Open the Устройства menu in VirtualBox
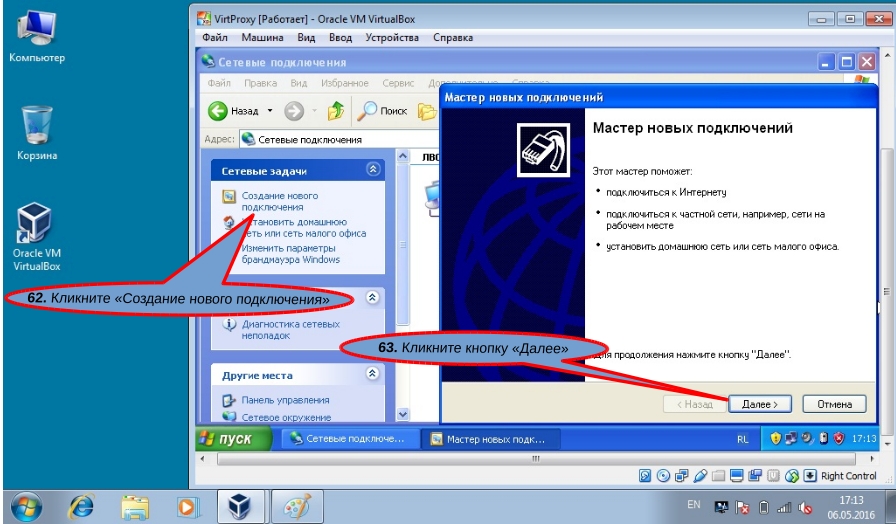The image size is (896, 524). [392, 38]
